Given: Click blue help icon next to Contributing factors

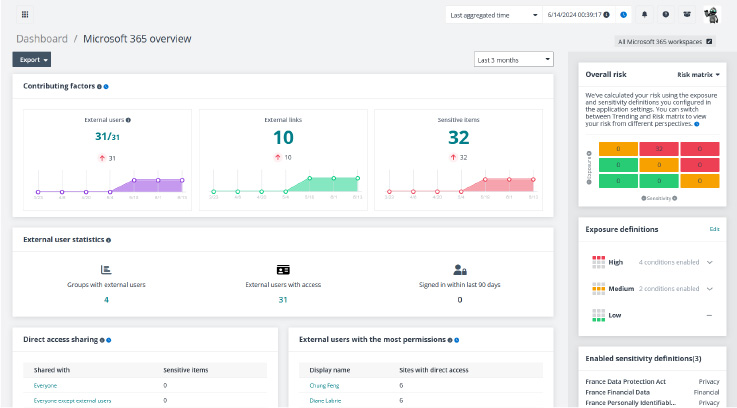Looking at the screenshot, I should click(x=106, y=86).
